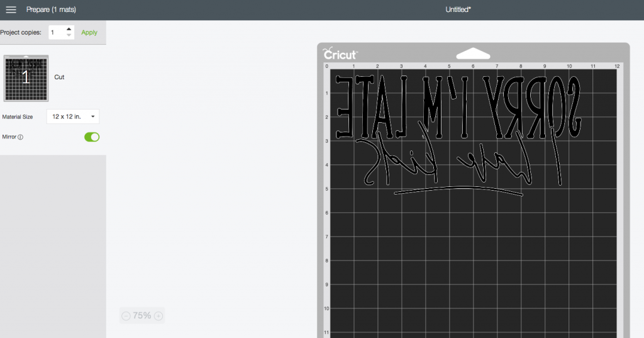Zoom out with the minus icon

(x=126, y=316)
